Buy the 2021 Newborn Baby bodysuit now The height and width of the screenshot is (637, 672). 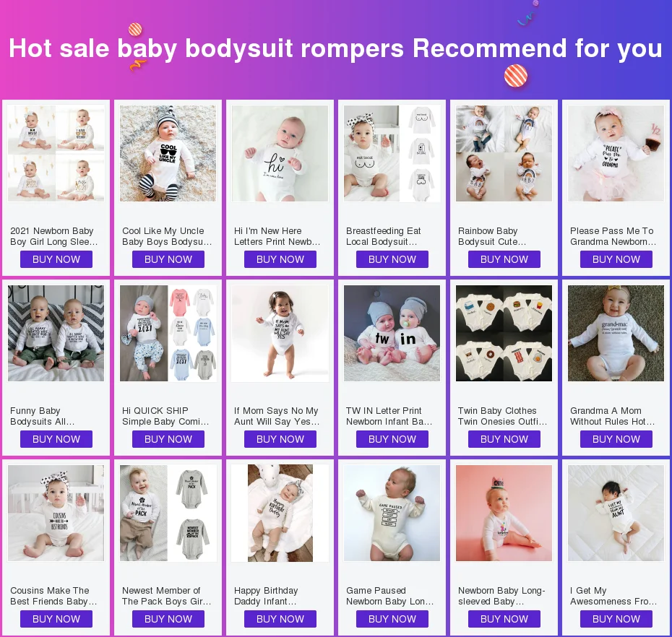(x=56, y=259)
